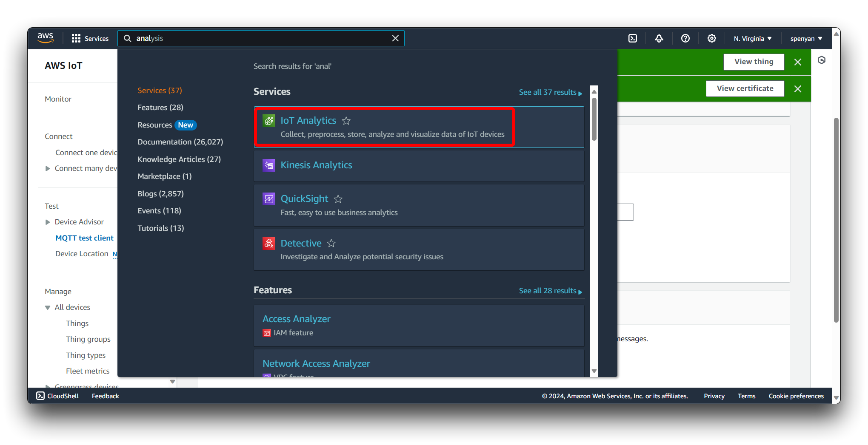Image resolution: width=868 pixels, height=445 pixels.
Task: Select the Marketplace (1) filter
Action: 165,176
